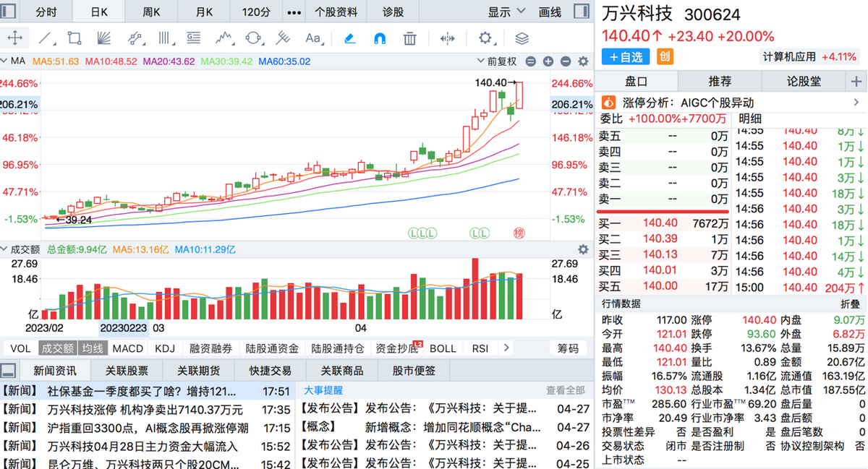Show more indicators arrow after RSI
Image resolution: width=868 pixels, height=469 pixels.
(506, 348)
